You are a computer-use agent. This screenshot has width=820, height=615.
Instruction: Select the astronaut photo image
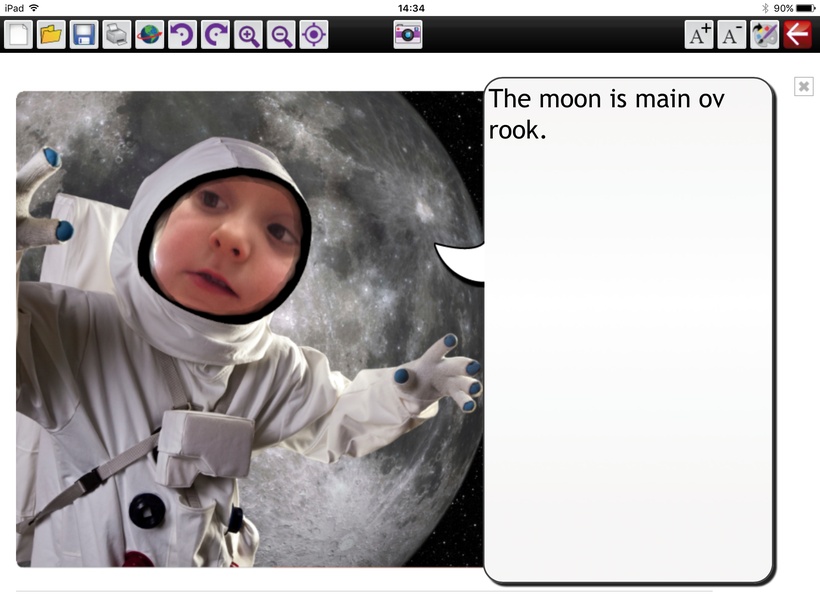[x=250, y=329]
